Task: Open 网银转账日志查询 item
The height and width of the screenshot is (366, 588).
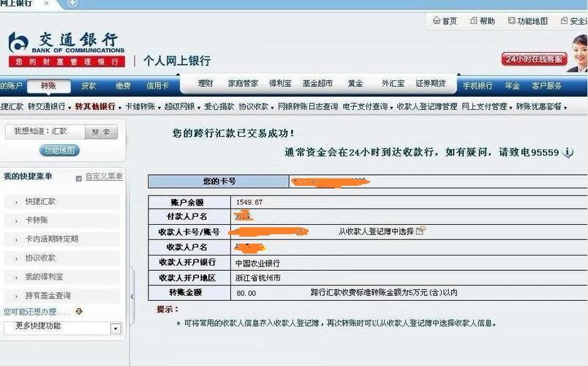Action: [307, 107]
